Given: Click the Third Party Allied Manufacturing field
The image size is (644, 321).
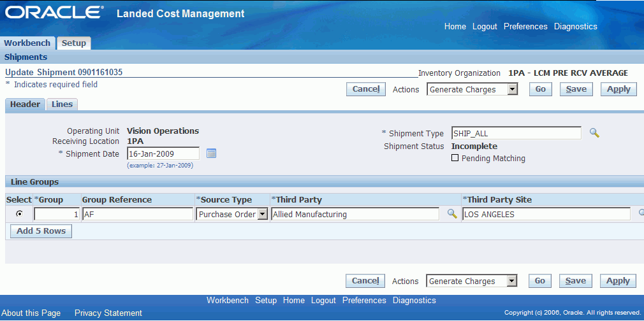Looking at the screenshot, I should pyautogui.click(x=355, y=214).
